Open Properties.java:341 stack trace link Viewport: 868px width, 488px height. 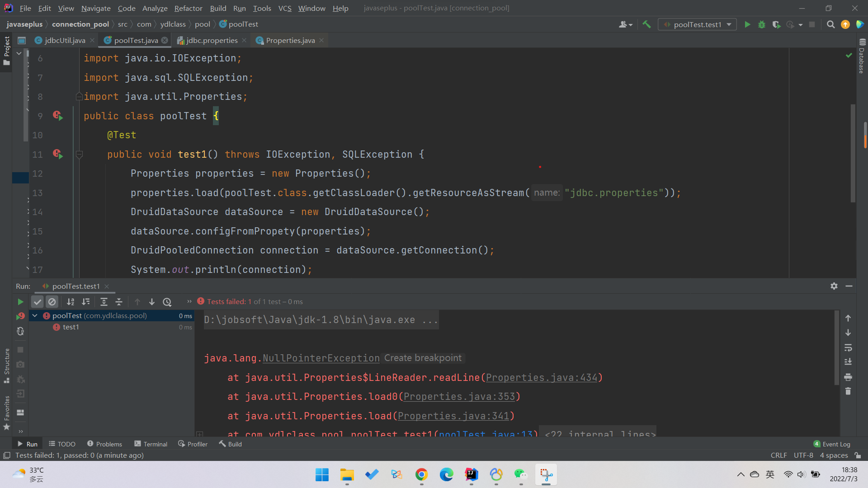(x=453, y=416)
